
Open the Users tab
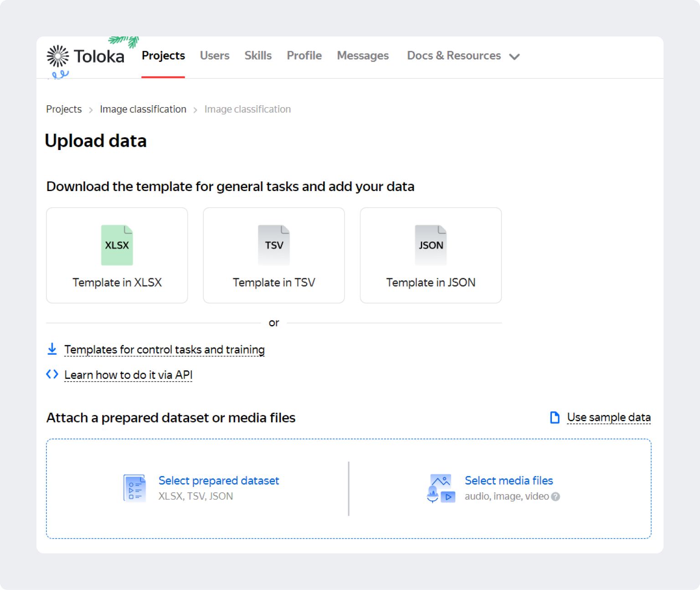(215, 56)
